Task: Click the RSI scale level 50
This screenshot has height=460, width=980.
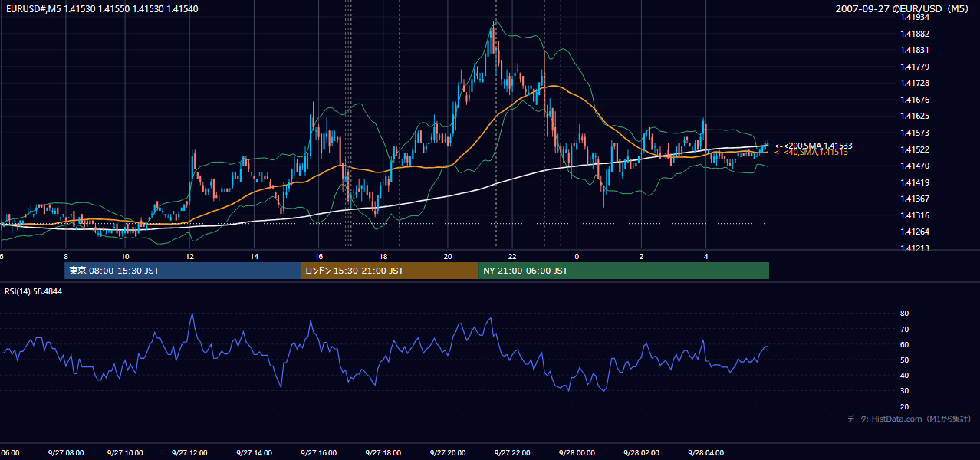Action: [x=905, y=360]
